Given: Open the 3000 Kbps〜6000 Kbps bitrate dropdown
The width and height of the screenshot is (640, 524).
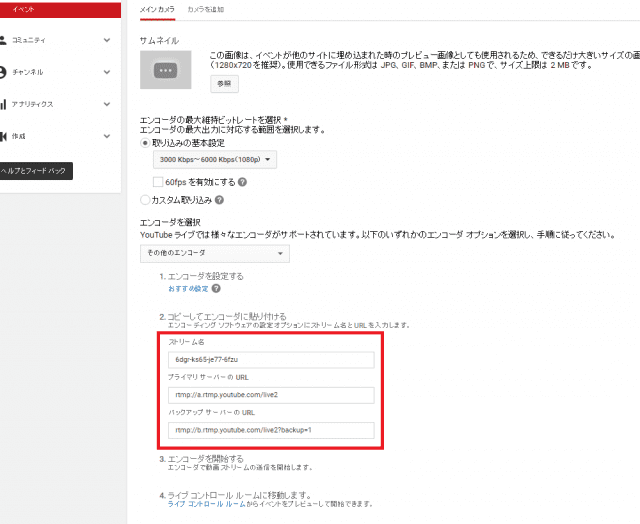Looking at the screenshot, I should coord(215,160).
